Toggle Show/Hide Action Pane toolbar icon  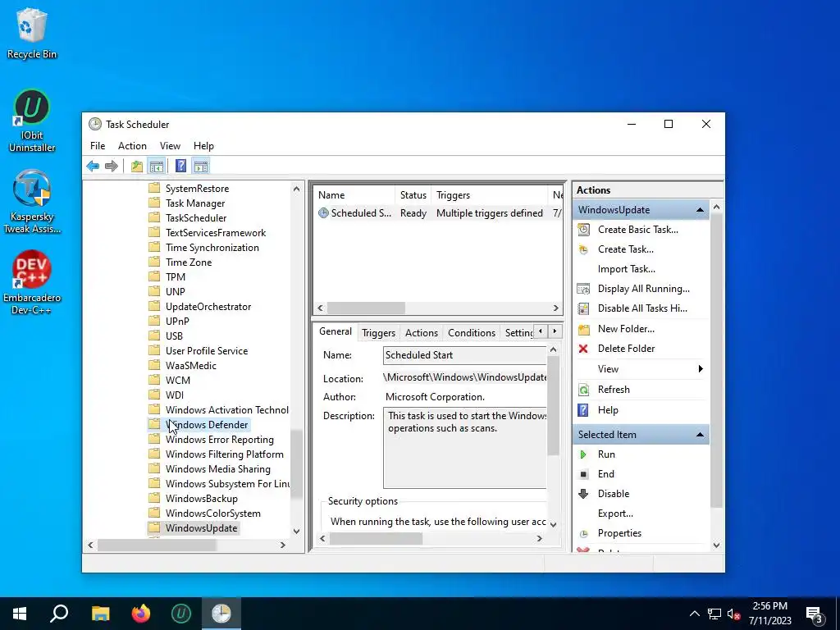(x=201, y=166)
